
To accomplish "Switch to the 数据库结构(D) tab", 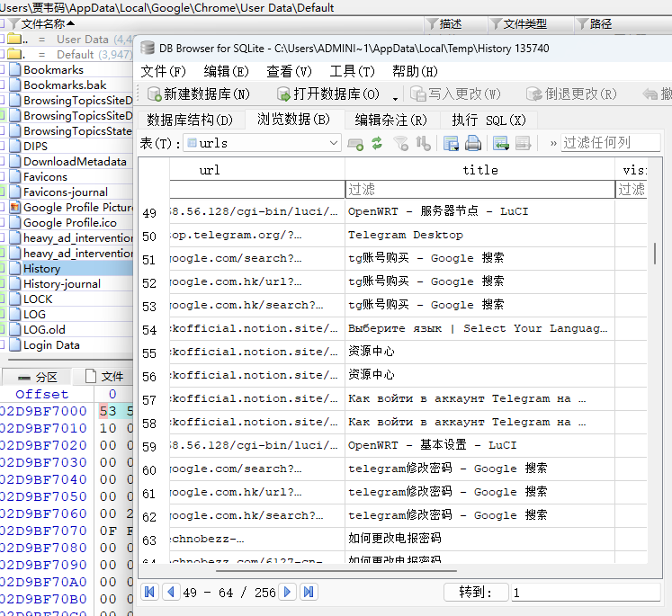I will point(190,120).
